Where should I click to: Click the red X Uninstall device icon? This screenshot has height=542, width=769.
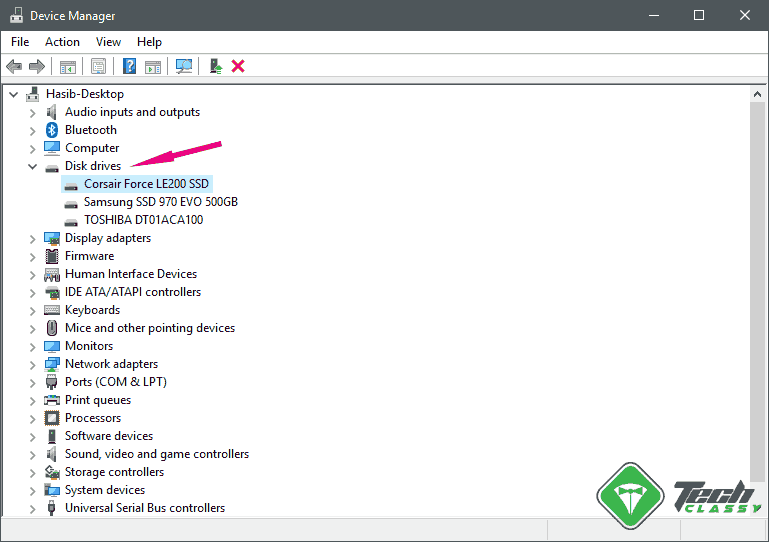[238, 66]
